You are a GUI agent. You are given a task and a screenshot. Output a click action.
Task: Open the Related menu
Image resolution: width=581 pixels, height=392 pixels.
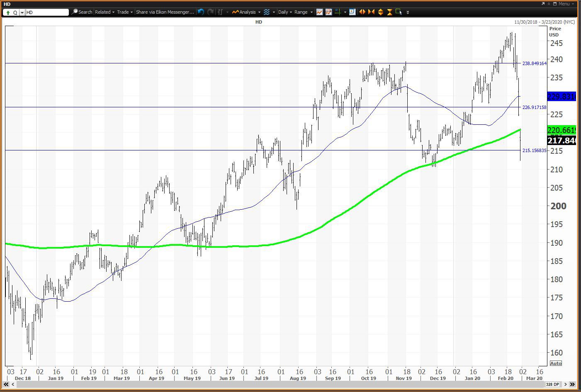point(105,12)
